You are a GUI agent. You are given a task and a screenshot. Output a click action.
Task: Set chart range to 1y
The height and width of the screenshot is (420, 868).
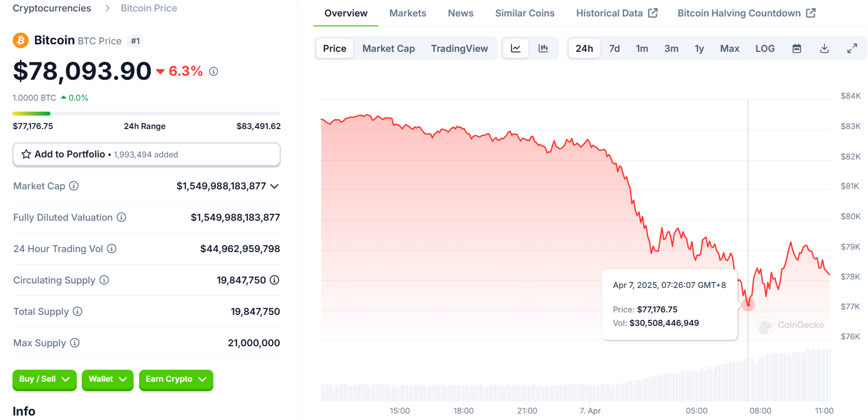[699, 48]
